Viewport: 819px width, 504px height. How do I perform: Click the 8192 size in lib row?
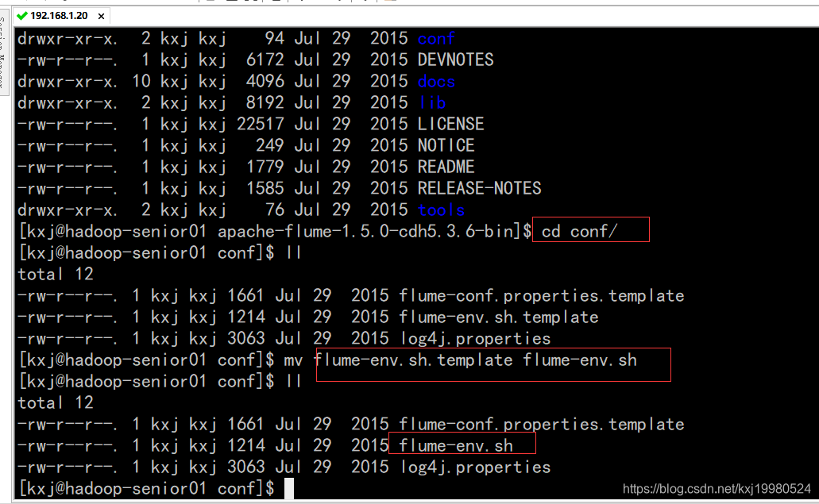click(x=265, y=102)
